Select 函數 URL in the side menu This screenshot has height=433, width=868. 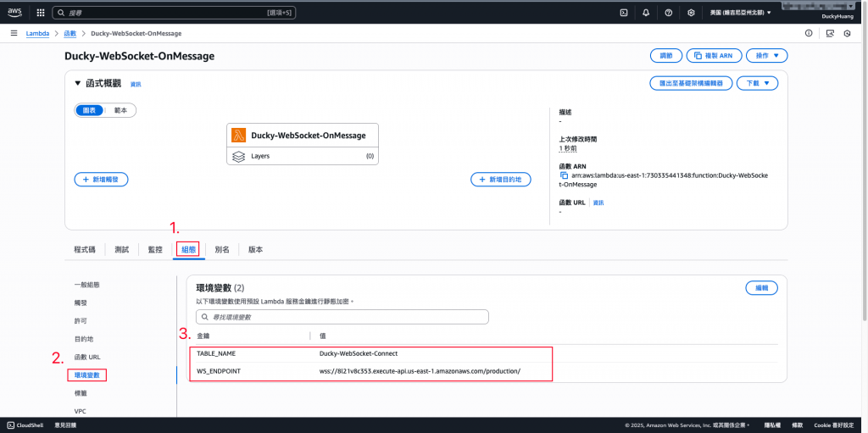87,357
